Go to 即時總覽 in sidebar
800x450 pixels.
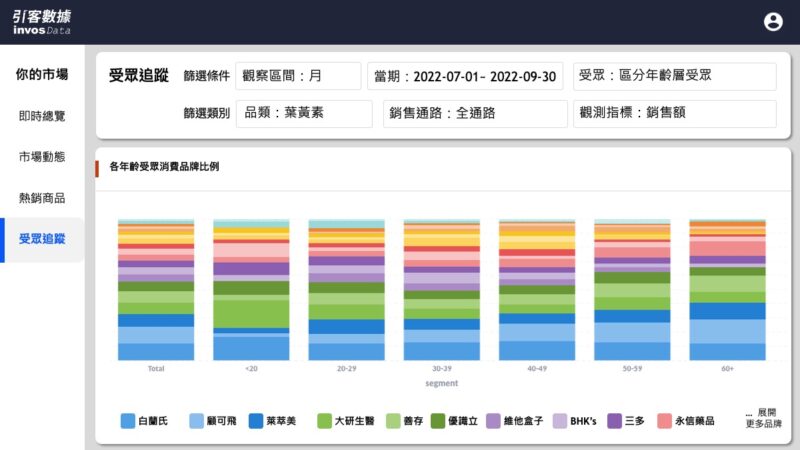(42, 116)
